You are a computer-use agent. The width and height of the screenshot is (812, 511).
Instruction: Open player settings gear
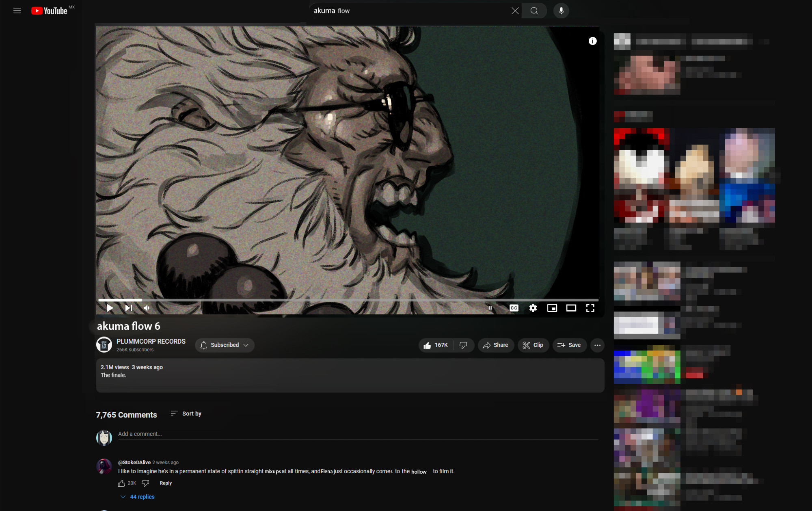[533, 308]
